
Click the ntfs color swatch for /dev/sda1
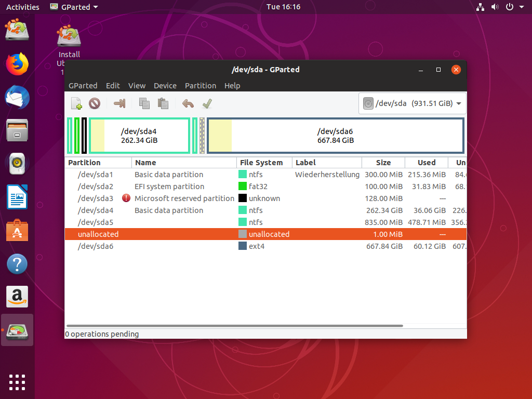point(243,175)
